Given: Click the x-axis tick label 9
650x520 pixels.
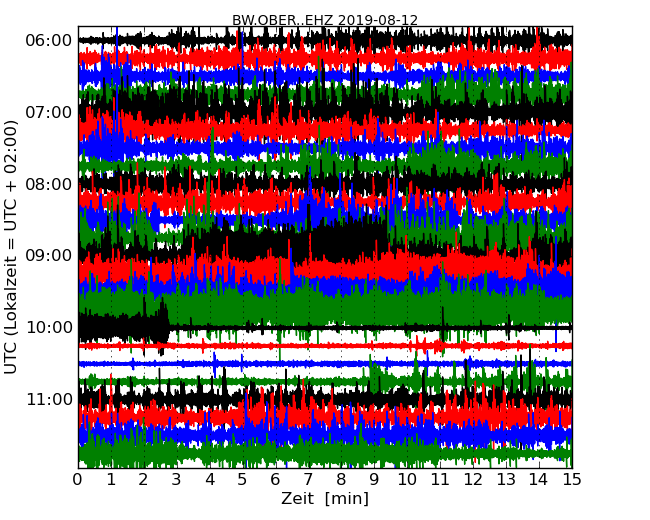Looking at the screenshot, I should pos(374,480).
